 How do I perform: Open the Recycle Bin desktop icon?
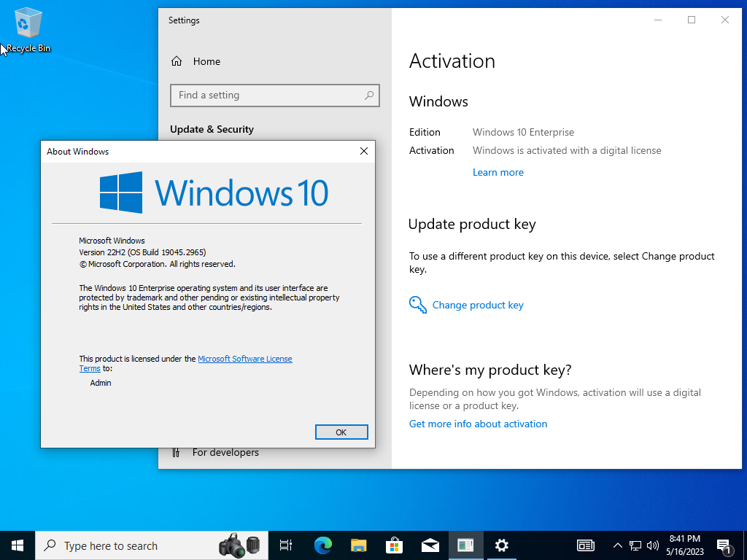tap(28, 31)
